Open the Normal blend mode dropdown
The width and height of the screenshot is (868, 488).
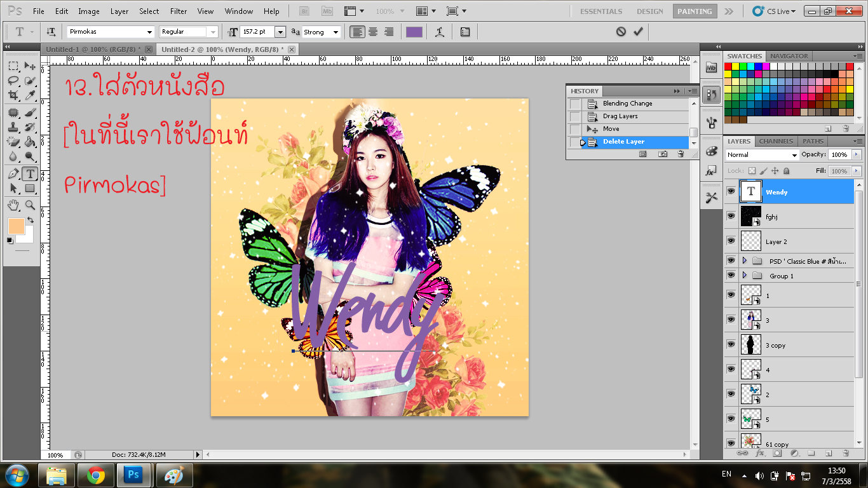[x=762, y=155]
